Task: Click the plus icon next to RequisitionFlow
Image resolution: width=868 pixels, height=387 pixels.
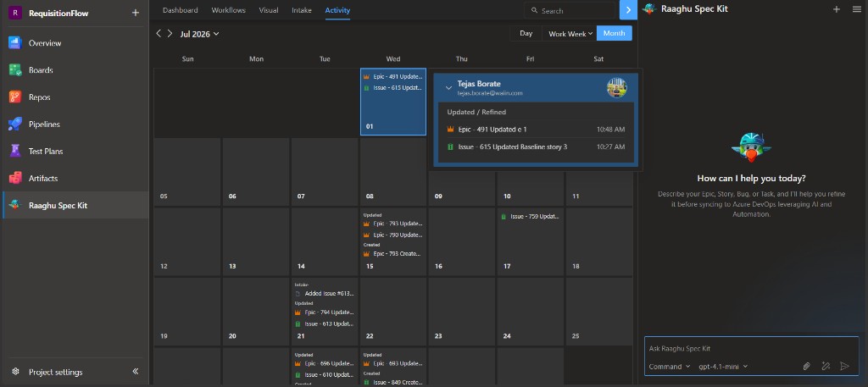Action: click(136, 13)
